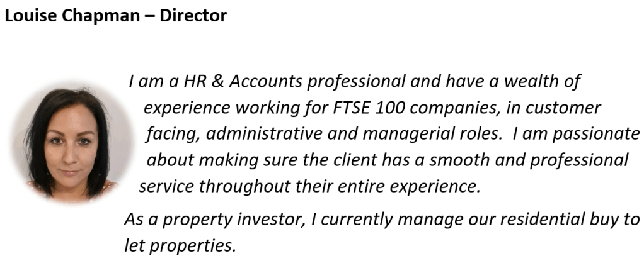
Task: Select the word "Director" in the heading
Action: point(193,16)
